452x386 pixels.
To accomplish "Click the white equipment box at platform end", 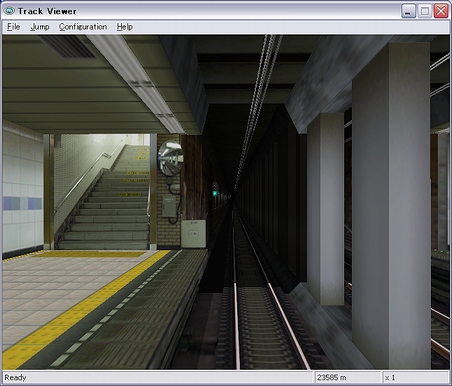I will tap(193, 233).
